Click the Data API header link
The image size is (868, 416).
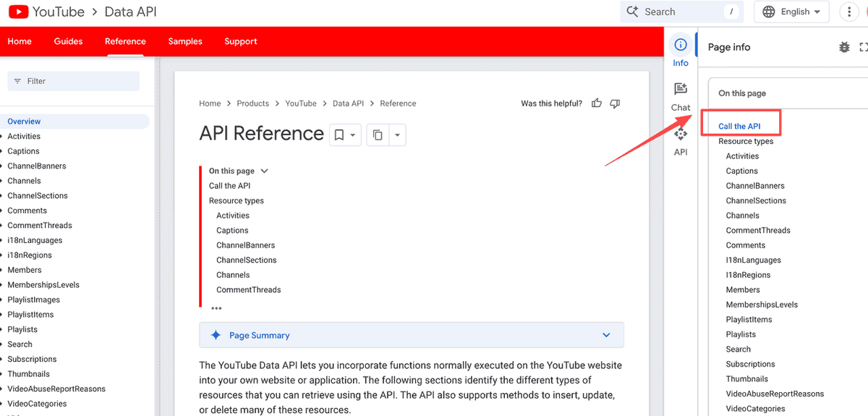coord(130,12)
